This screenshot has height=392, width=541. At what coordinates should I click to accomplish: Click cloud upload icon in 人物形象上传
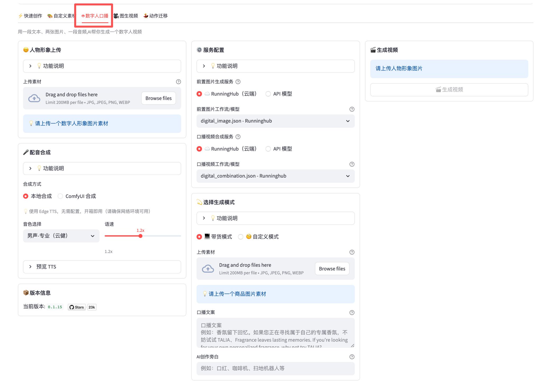34,98
